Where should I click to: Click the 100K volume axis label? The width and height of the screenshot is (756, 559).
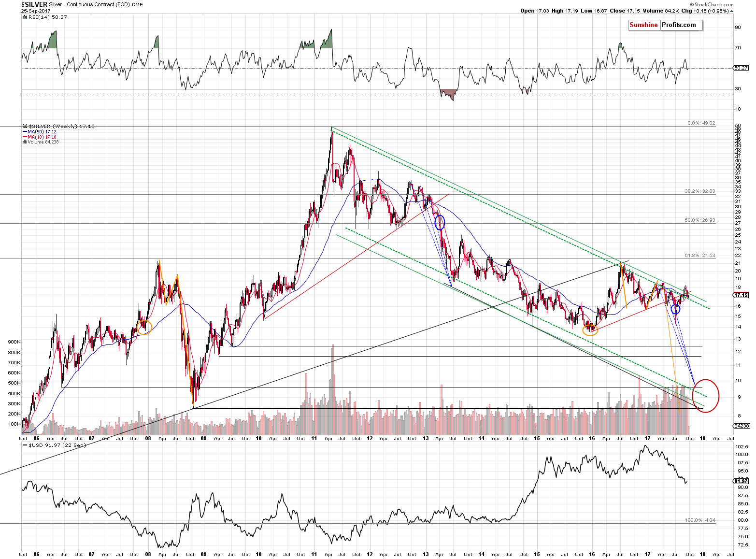coord(14,424)
